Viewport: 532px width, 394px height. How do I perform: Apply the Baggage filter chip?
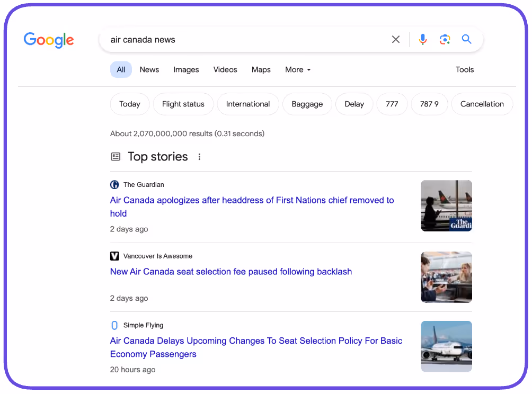[307, 104]
